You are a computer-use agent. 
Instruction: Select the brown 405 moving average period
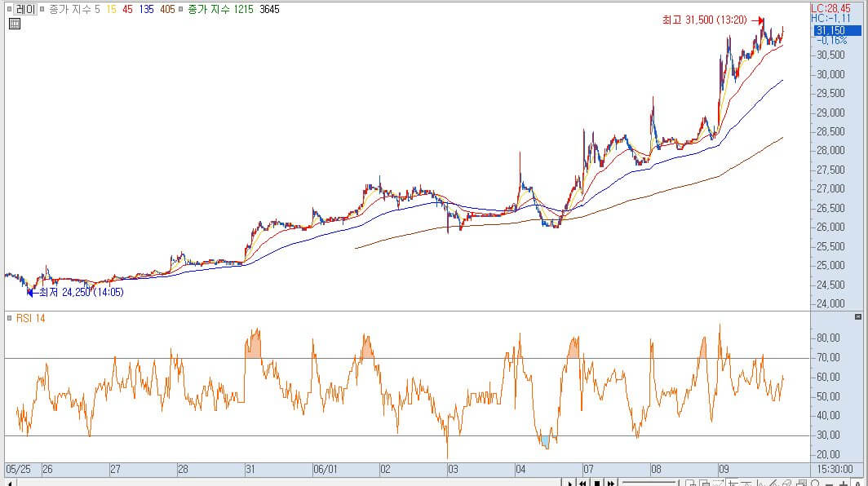coord(167,10)
